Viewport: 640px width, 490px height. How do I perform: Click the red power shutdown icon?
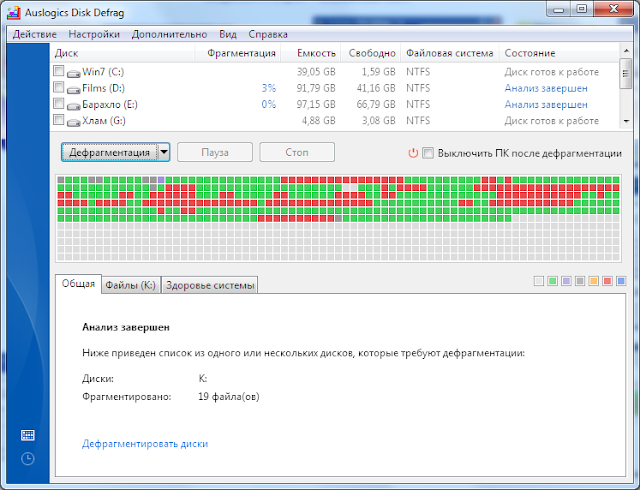pyautogui.click(x=413, y=153)
